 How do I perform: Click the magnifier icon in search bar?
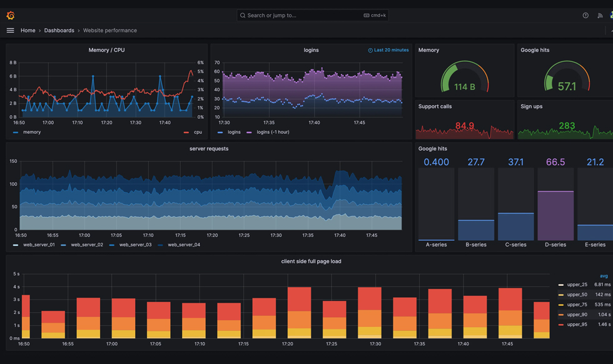[x=243, y=16]
